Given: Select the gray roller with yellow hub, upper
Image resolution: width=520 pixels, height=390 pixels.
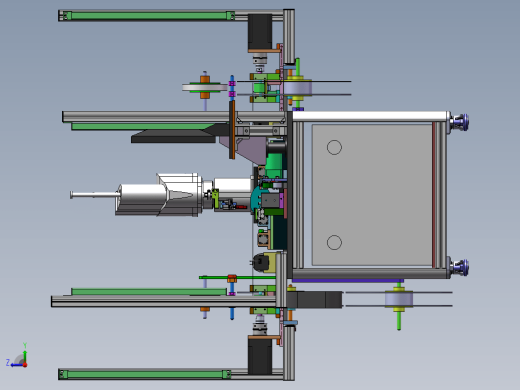Looking at the screenshot, I should (x=297, y=88).
